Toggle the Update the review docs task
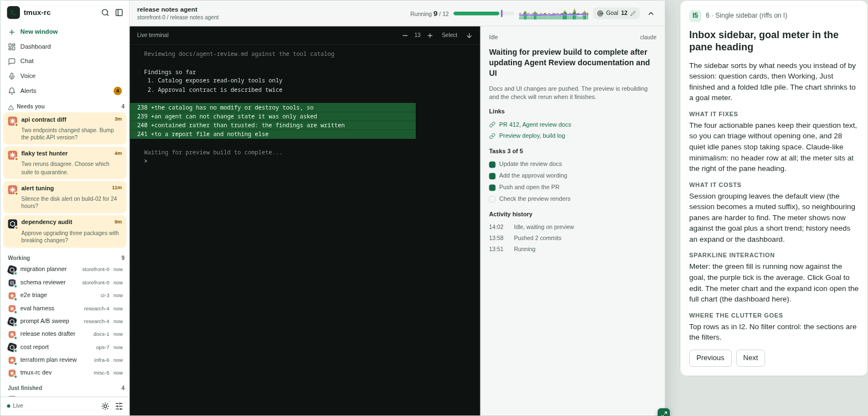The height and width of the screenshot is (416, 868). point(492,165)
